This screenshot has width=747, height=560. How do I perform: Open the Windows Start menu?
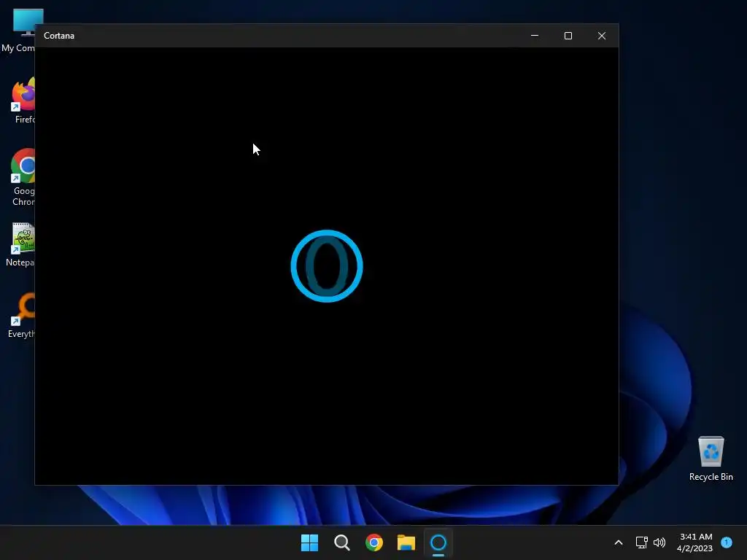pos(309,542)
